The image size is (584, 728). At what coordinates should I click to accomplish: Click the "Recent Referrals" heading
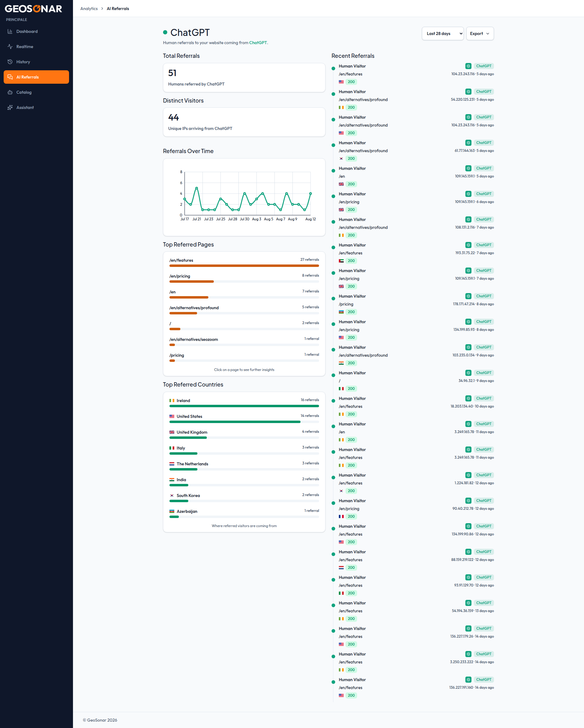pyautogui.click(x=353, y=56)
